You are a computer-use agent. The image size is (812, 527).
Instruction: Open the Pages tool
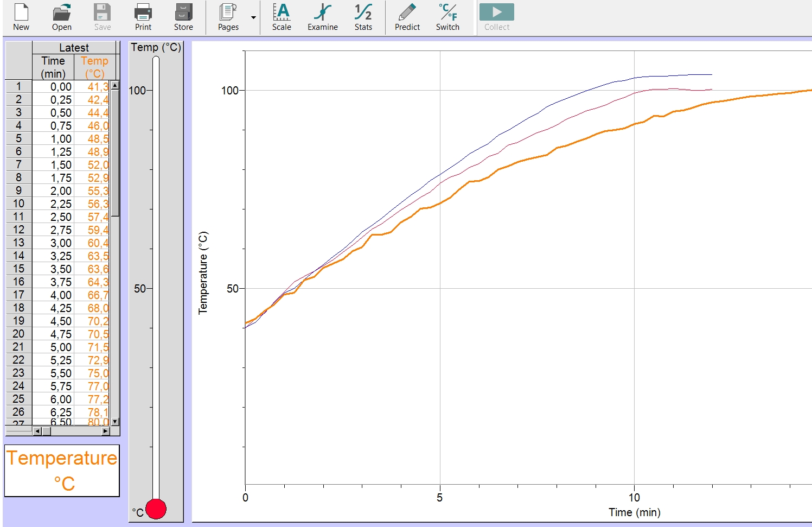pyautogui.click(x=228, y=17)
